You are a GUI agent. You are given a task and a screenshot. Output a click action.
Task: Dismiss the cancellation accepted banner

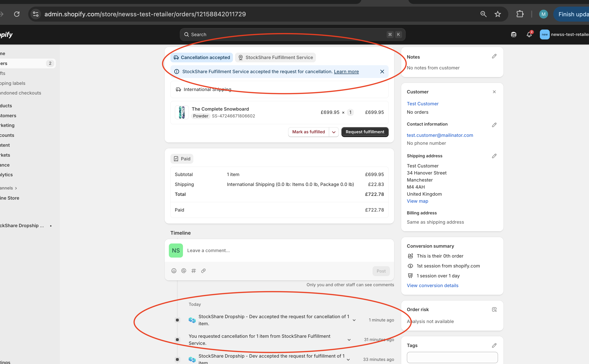click(x=382, y=71)
